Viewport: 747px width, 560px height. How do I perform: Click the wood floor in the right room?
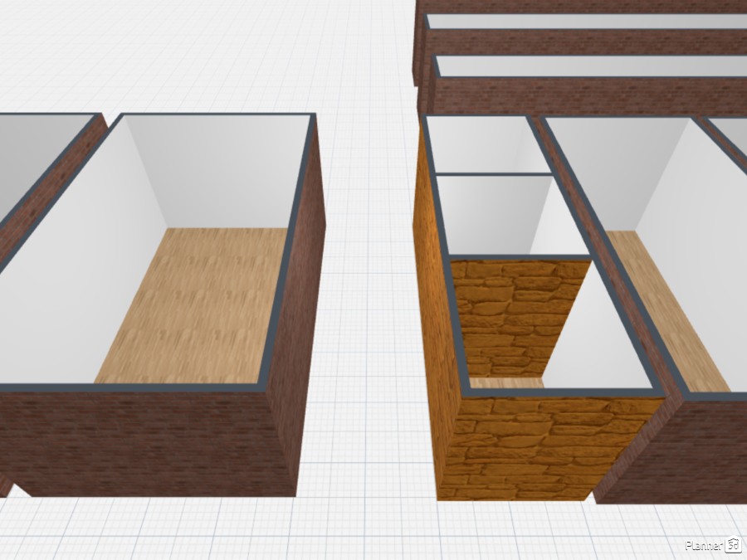(x=664, y=315)
